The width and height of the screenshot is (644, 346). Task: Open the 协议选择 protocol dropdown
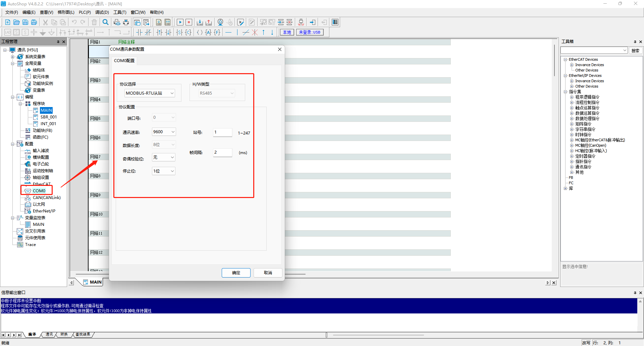click(x=150, y=93)
